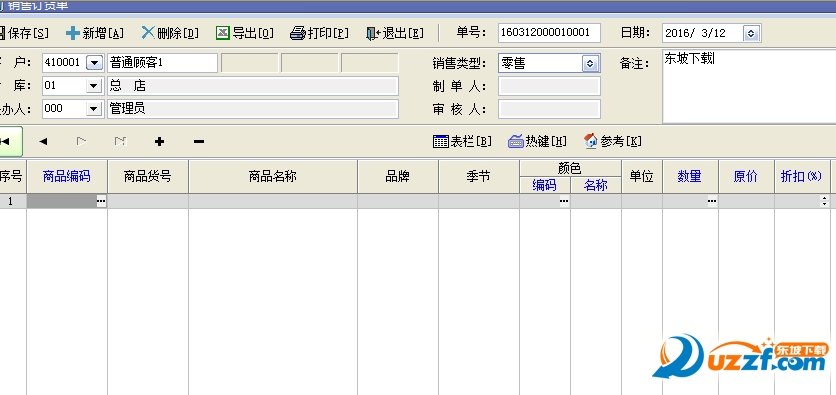Screen dimensions: 836x395
Task: Select the 颜色 名称 sub-header
Action: (596, 185)
